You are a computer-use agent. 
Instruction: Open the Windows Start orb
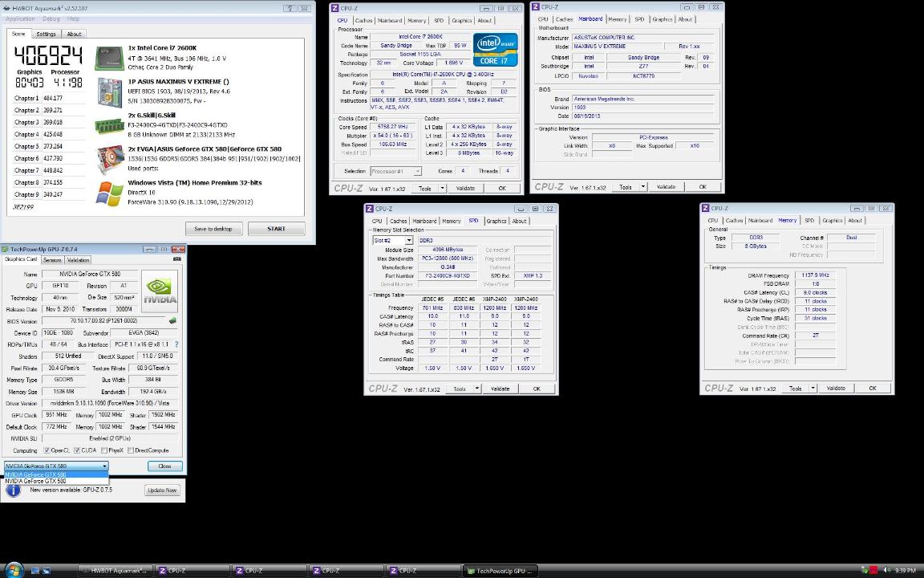pos(13,569)
